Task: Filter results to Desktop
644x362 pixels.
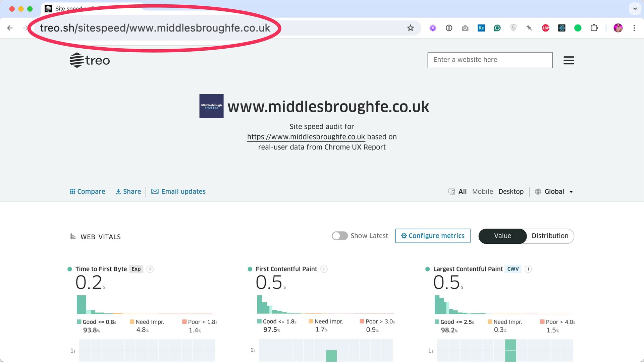Action: (x=511, y=192)
